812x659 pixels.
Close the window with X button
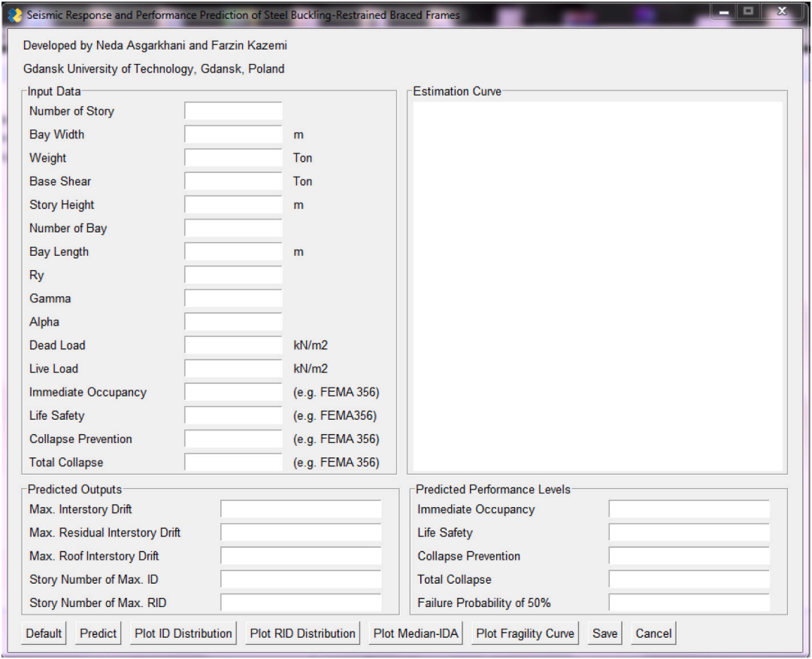click(x=783, y=11)
